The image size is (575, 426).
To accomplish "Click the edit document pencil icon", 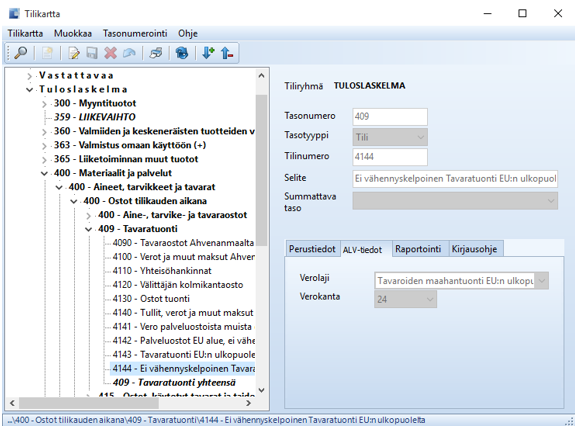I will point(74,53).
